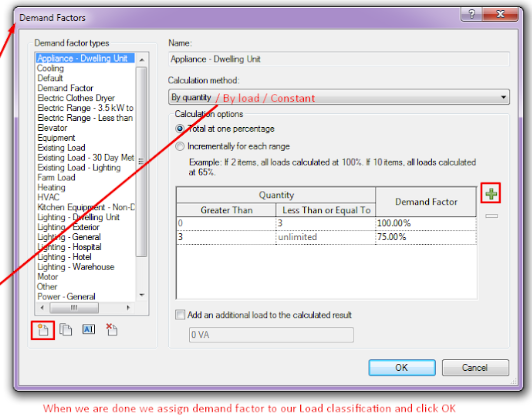Click the New demand factor type icon
This screenshot has height=419, width=532.
pyautogui.click(x=43, y=330)
